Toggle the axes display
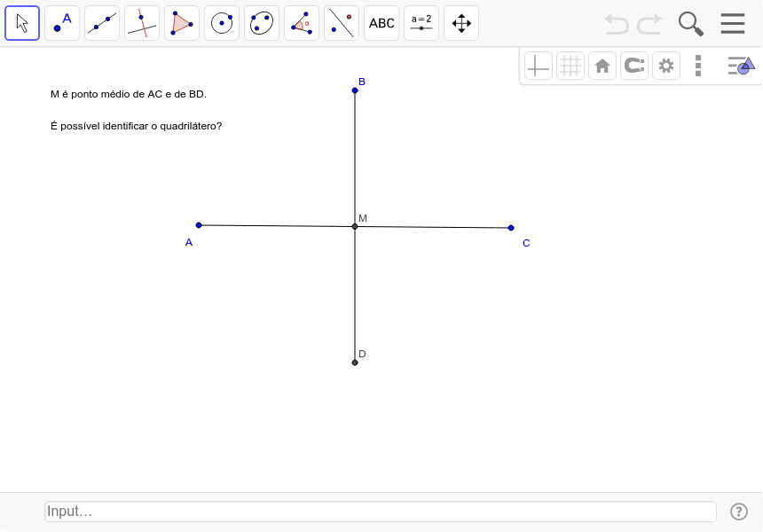Image resolution: width=763 pixels, height=532 pixels. tap(539, 66)
